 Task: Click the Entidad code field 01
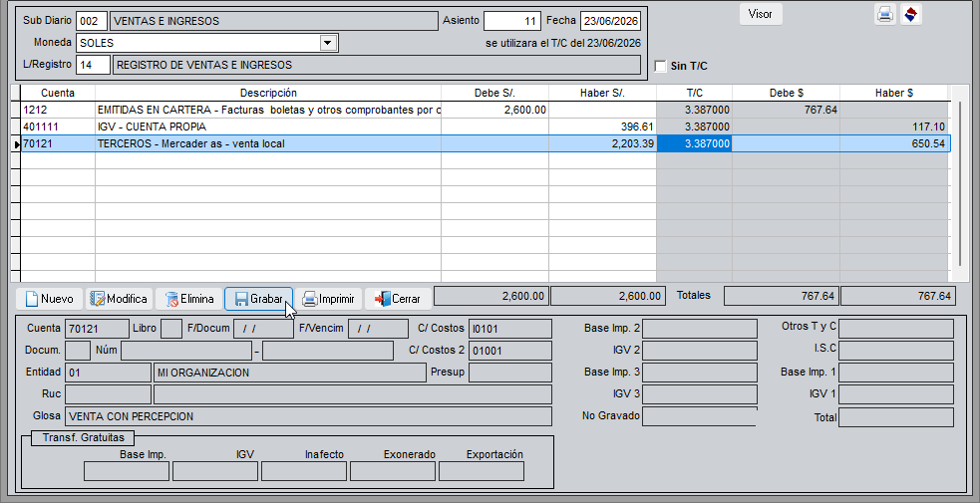pos(108,373)
